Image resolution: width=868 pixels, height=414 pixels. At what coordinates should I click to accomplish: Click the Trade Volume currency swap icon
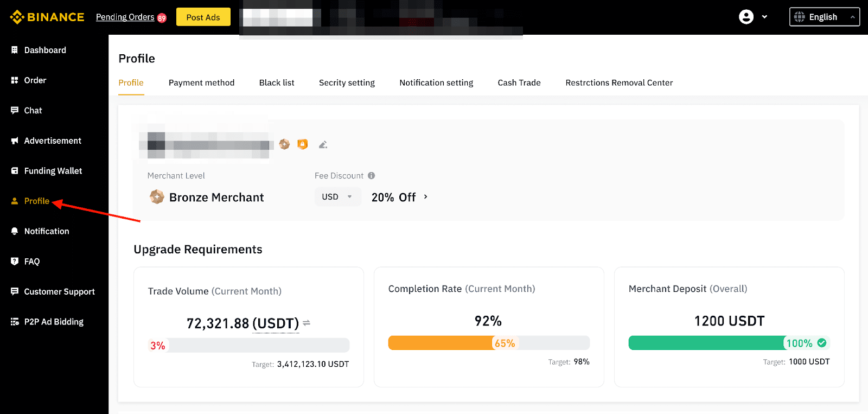pyautogui.click(x=307, y=323)
